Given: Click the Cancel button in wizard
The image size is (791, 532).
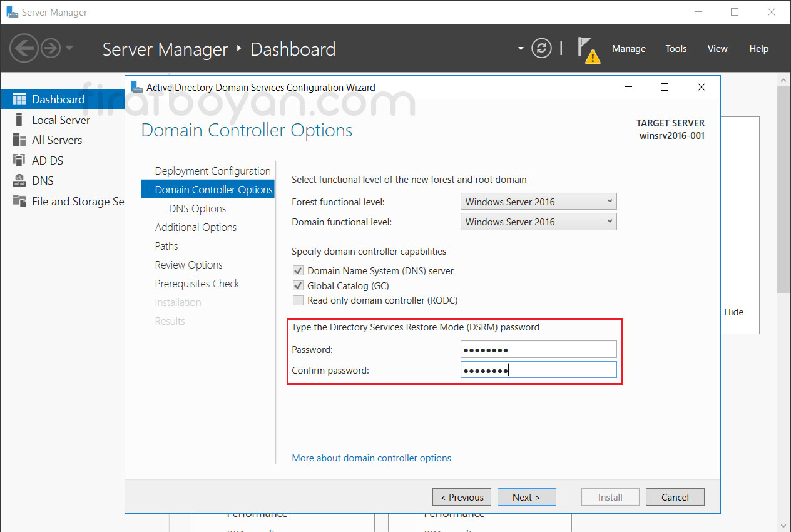Looking at the screenshot, I should tap(675, 497).
